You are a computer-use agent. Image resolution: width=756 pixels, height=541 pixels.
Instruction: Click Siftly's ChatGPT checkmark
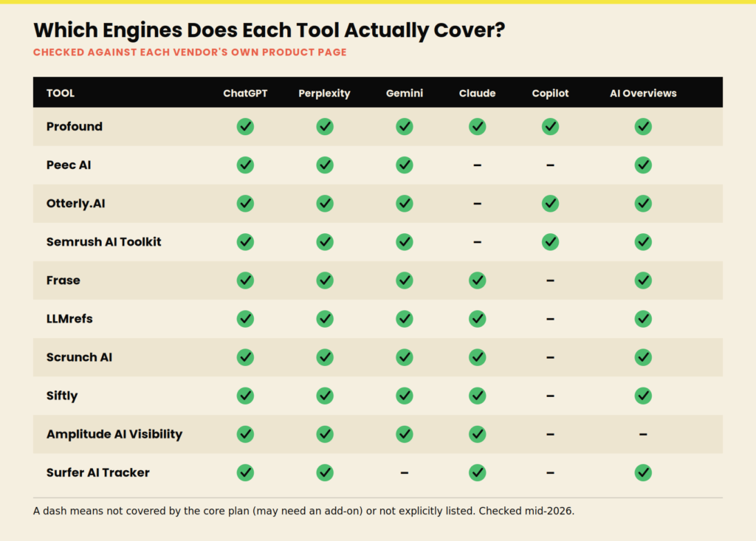245,396
